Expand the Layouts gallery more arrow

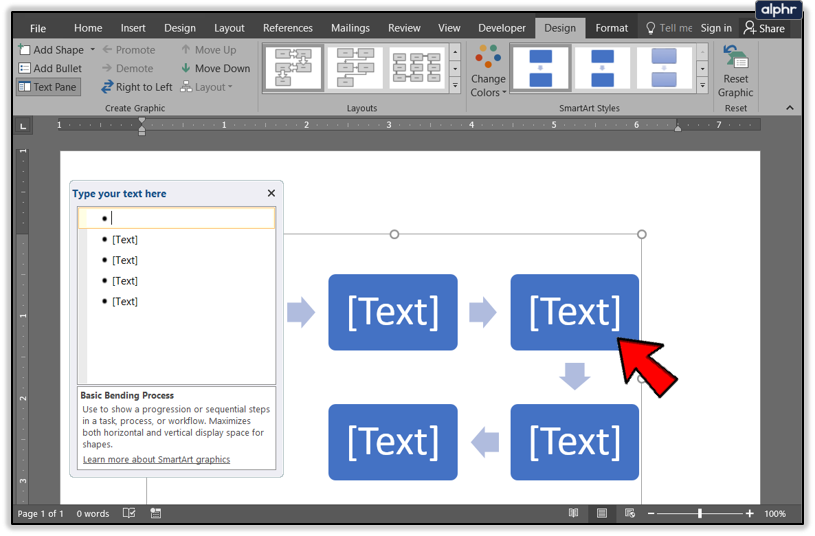(456, 87)
